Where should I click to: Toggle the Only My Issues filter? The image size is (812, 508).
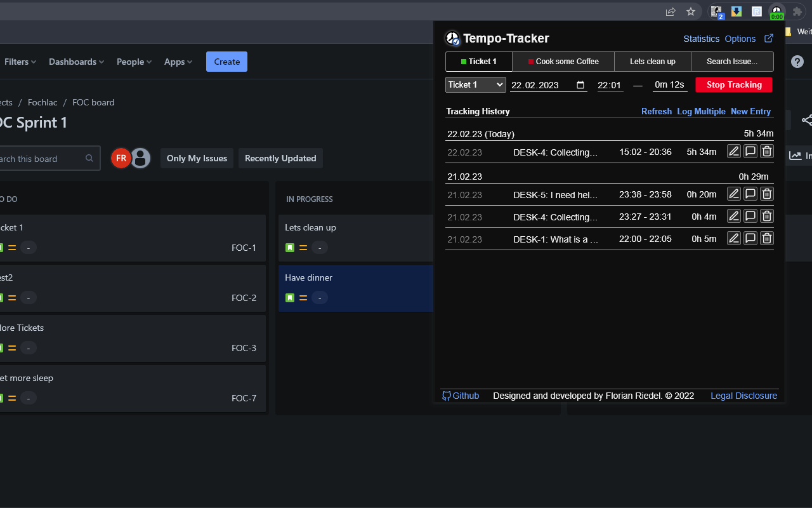pos(197,158)
